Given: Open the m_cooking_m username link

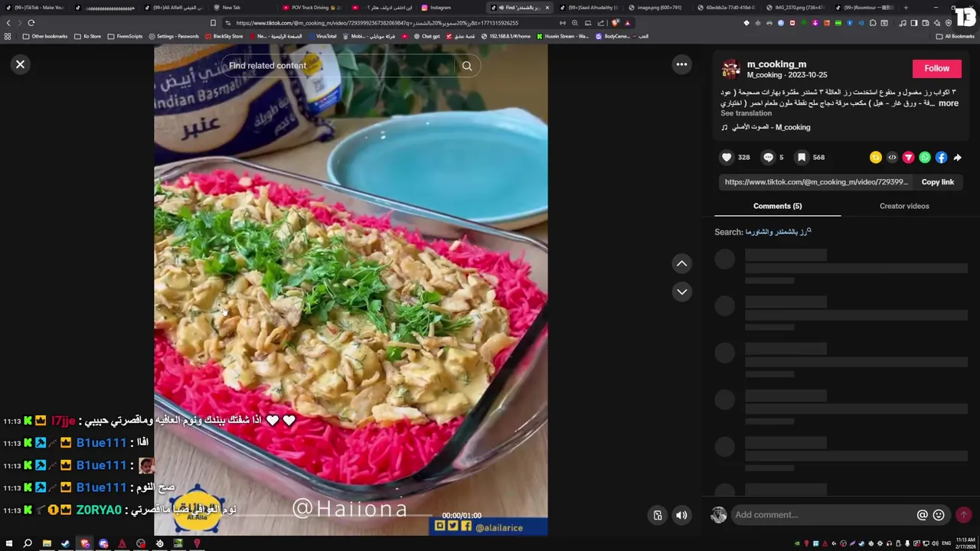Looking at the screenshot, I should tap(776, 64).
